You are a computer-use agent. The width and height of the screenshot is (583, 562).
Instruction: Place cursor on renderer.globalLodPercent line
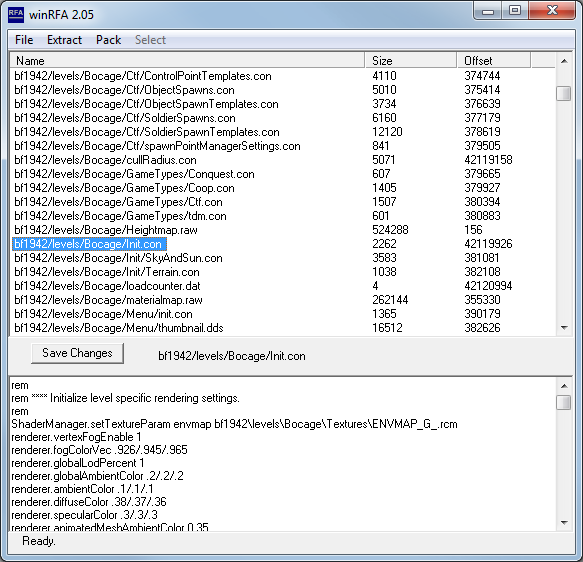pyautogui.click(x=77, y=463)
